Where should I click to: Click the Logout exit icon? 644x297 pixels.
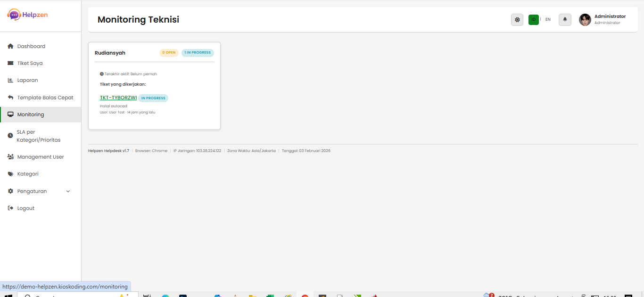click(10, 208)
